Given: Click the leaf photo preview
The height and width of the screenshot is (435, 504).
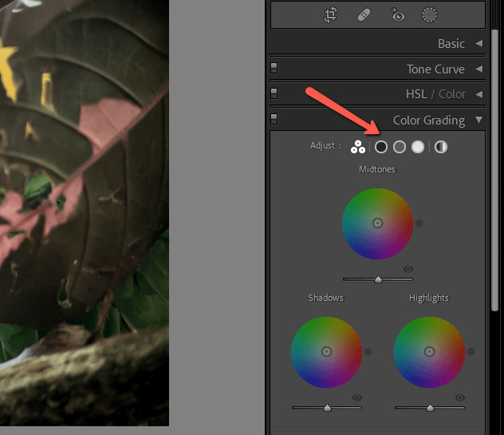Looking at the screenshot, I should [85, 212].
